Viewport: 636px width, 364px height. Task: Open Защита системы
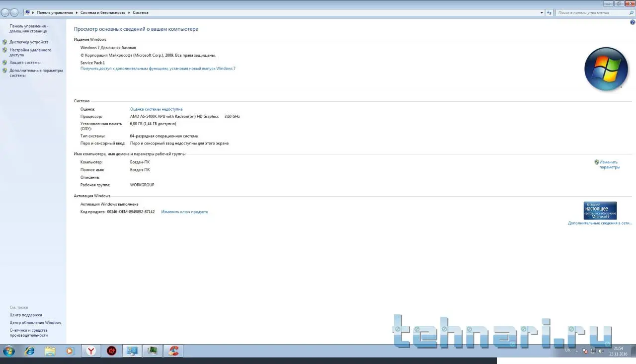(x=25, y=63)
